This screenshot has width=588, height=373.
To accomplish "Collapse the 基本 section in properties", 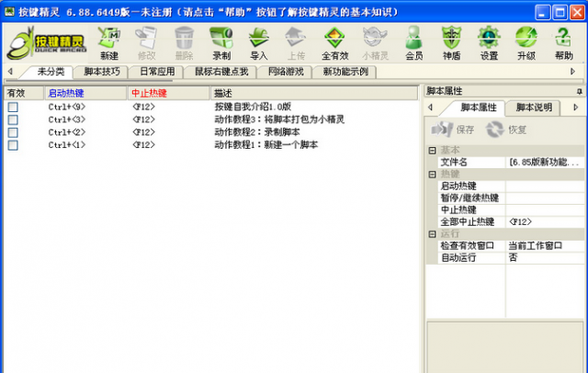I will point(433,150).
